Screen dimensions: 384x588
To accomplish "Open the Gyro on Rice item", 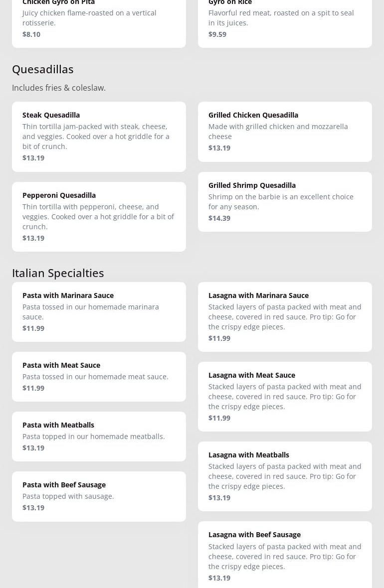I will point(285,20).
